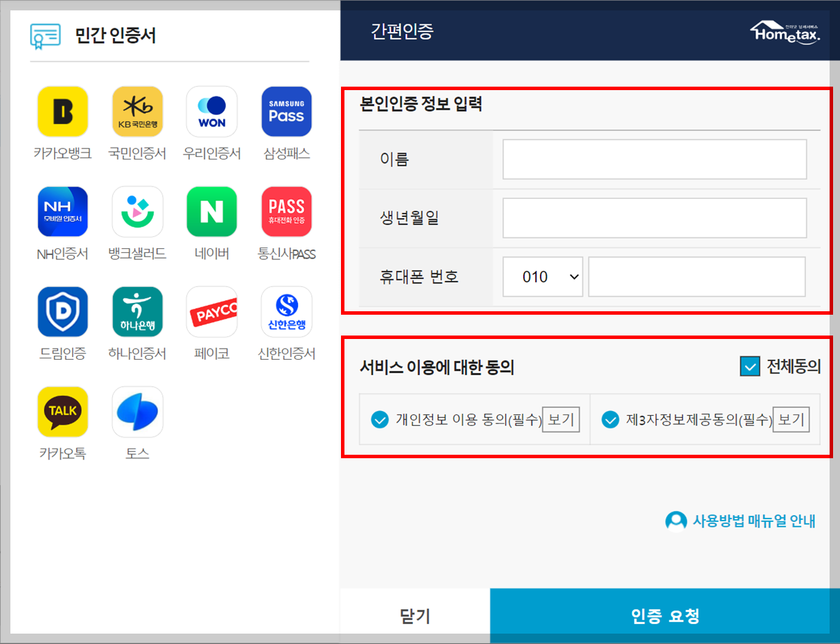Toggle 제3자정보제공동의 checkbox
Image resolution: width=840 pixels, height=644 pixels.
(x=610, y=419)
